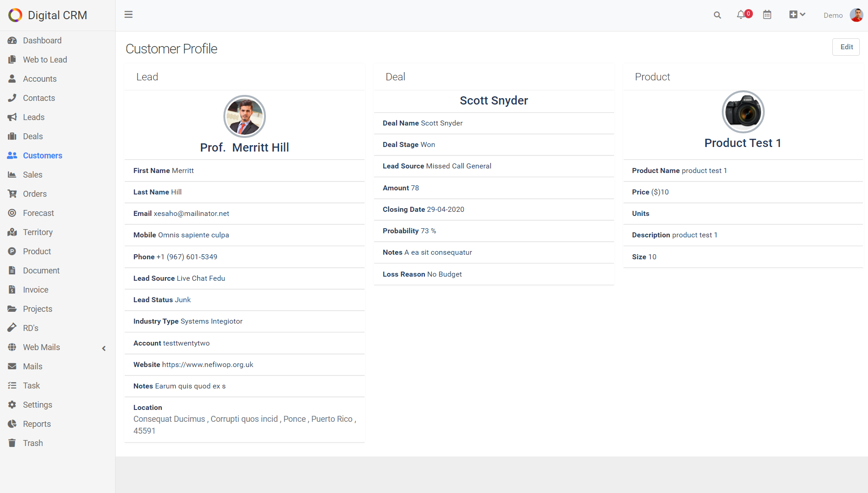Viewport: 868px width, 493px height.
Task: Open the calendar icon in header
Action: 767,15
